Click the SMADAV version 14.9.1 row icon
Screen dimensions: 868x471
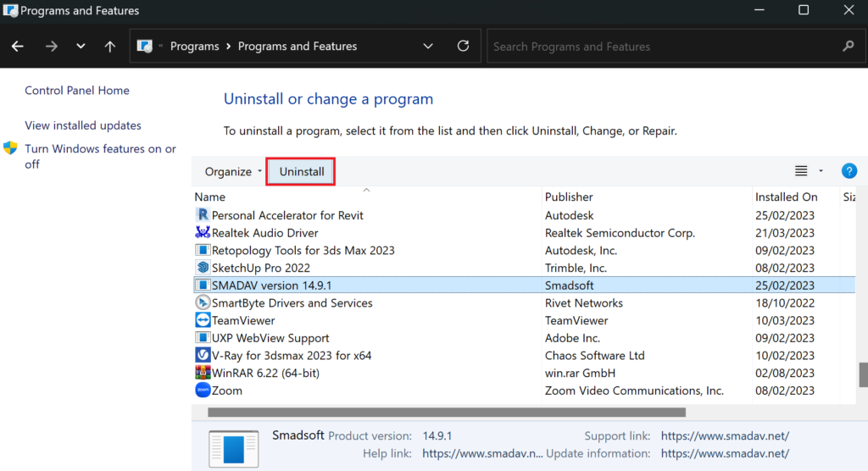pyautogui.click(x=203, y=285)
